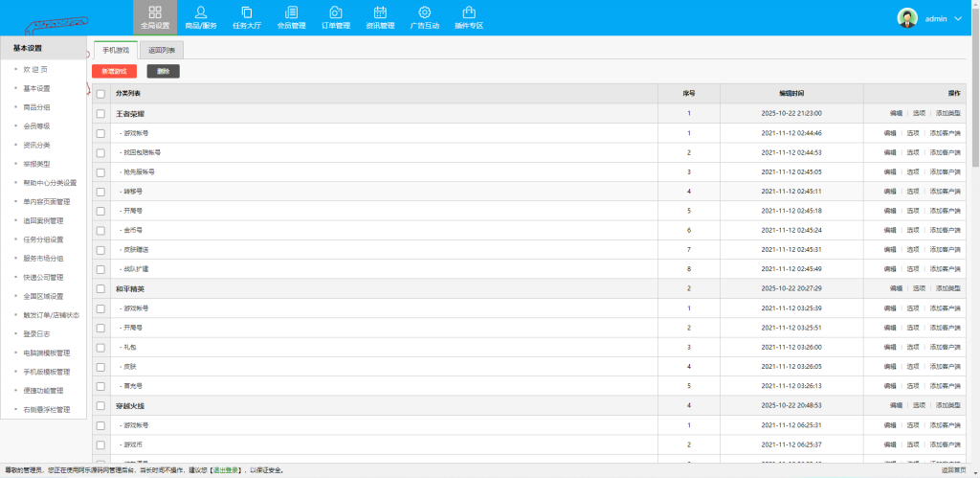
Task: Open 快递公司管理 in the sidebar
Action: [44, 277]
